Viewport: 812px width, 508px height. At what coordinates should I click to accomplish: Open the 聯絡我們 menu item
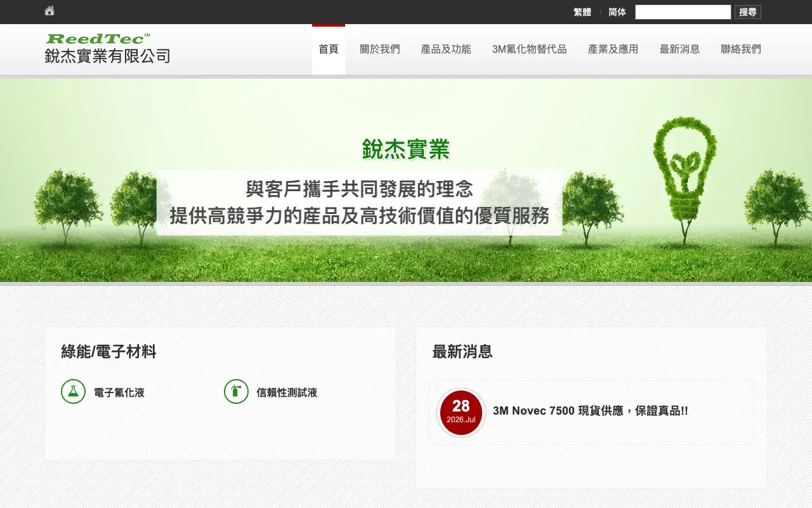click(x=741, y=50)
